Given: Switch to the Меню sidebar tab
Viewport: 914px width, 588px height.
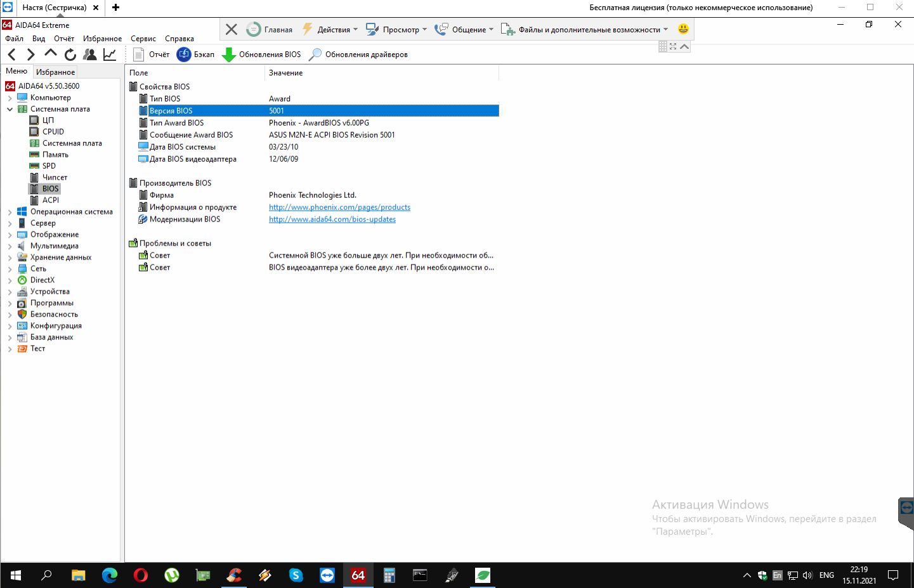Looking at the screenshot, I should pyautogui.click(x=16, y=71).
